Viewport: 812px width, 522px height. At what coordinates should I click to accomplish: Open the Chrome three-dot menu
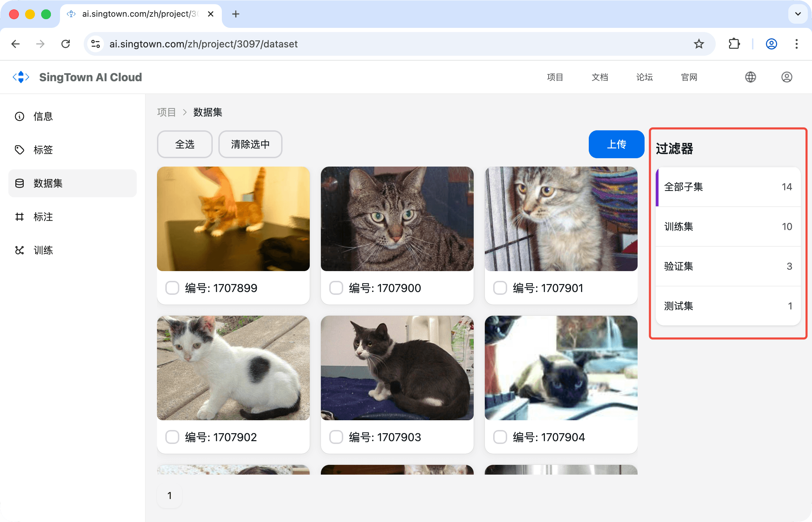click(x=796, y=44)
